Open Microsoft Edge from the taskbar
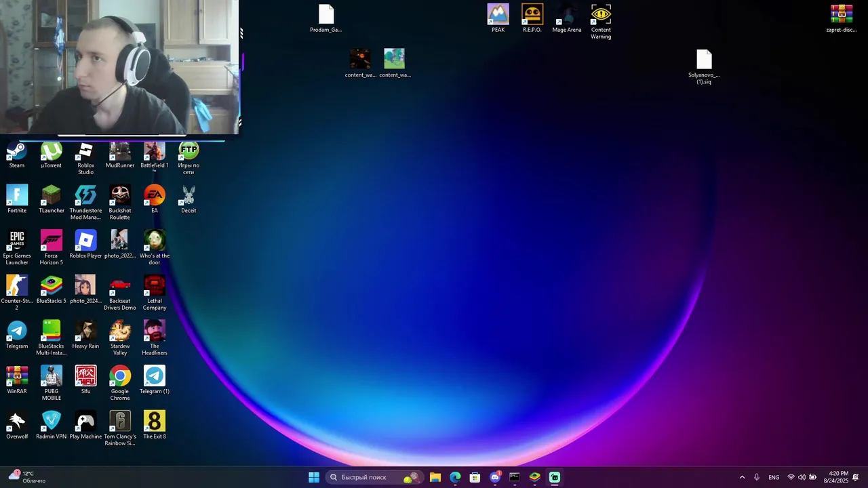The image size is (868, 488). 455,477
